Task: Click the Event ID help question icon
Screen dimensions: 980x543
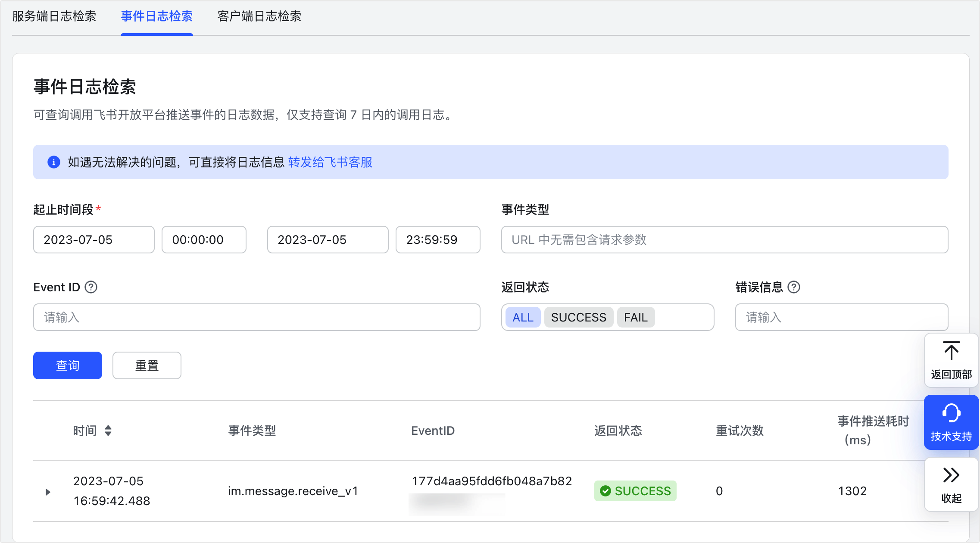Action: coord(91,287)
